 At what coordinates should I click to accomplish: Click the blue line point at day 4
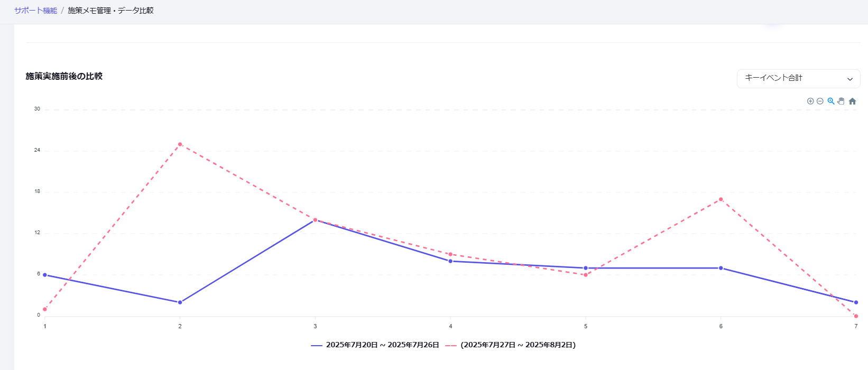pos(450,261)
